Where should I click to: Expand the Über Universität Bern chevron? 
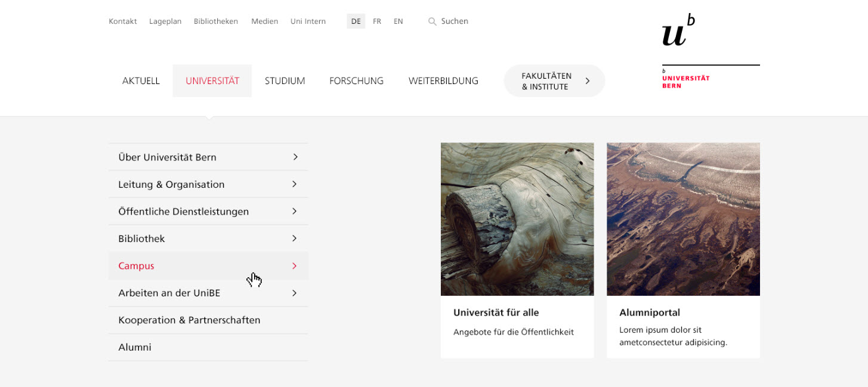click(x=295, y=157)
